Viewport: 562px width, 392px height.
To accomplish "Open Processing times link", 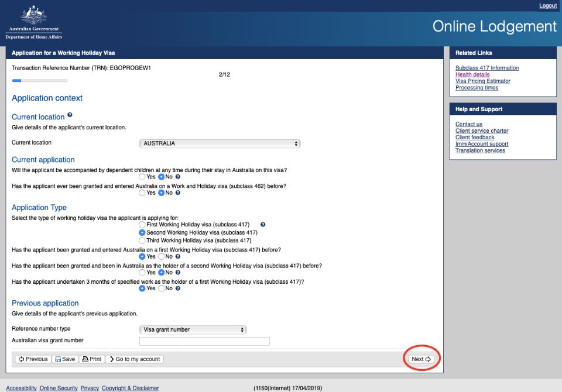I will coord(477,87).
